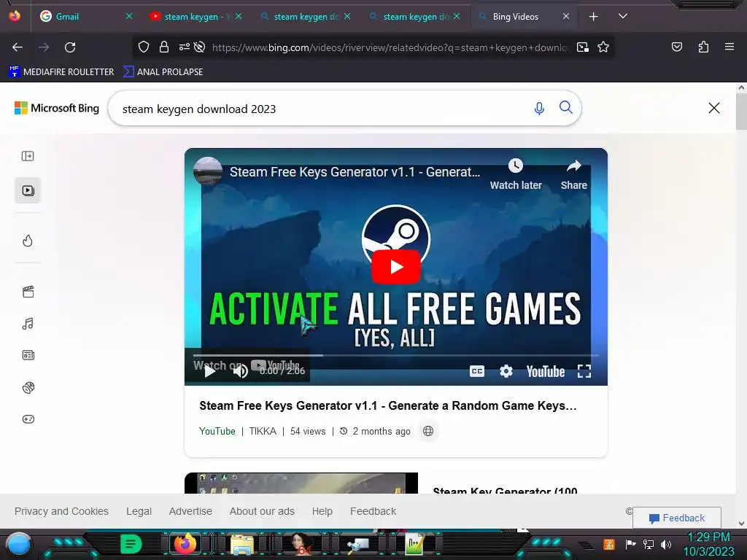Open video on YouTube via logo
The height and width of the screenshot is (560, 747).
click(546, 371)
